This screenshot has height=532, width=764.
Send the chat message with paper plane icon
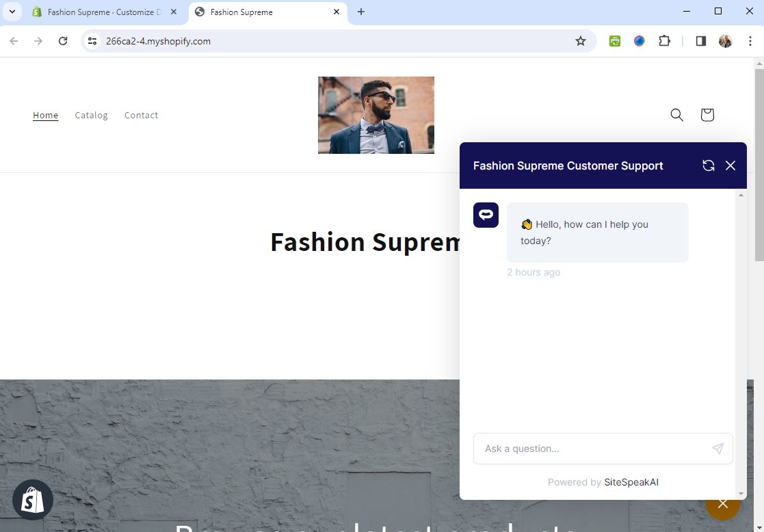click(x=717, y=449)
